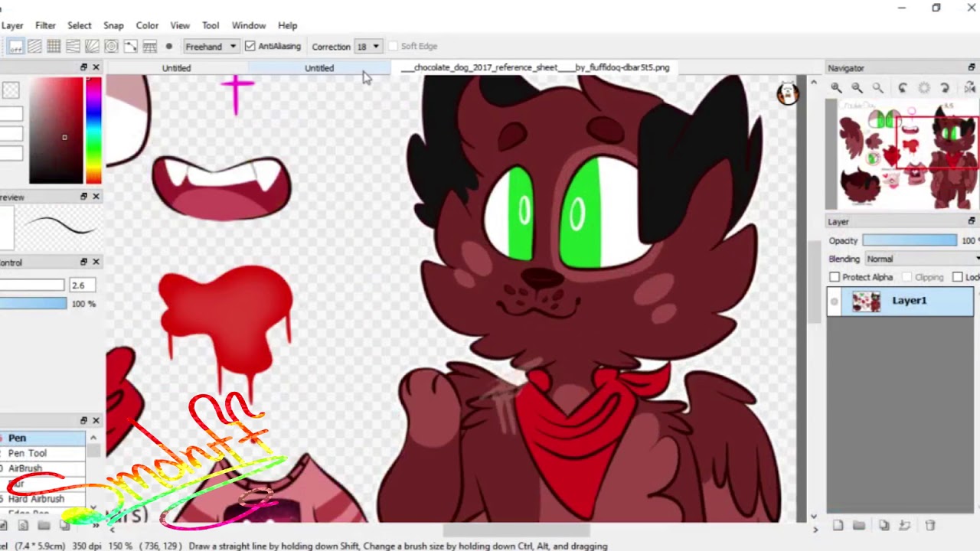This screenshot has height=551, width=980.
Task: Enable 3D perspective snap guide
Action: coord(150,47)
